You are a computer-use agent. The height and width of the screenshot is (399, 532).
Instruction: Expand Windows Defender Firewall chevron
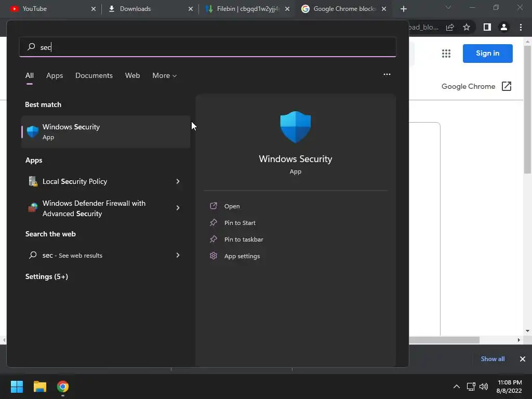[x=178, y=208]
